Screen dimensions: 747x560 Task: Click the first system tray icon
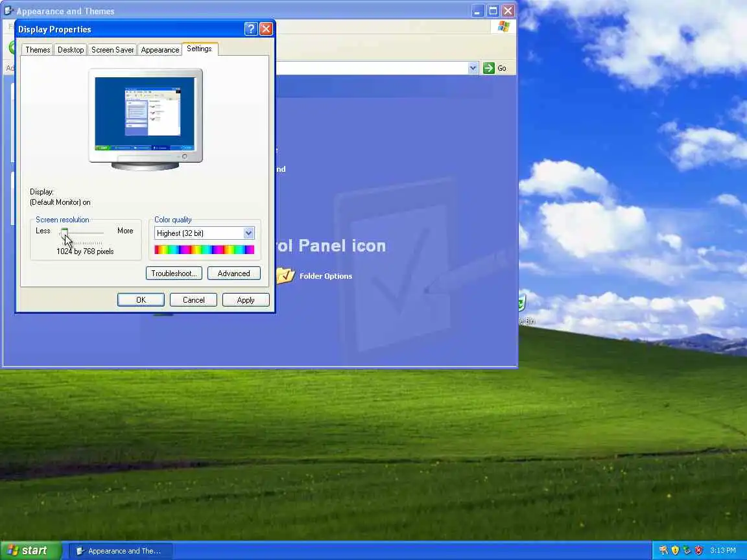(663, 550)
